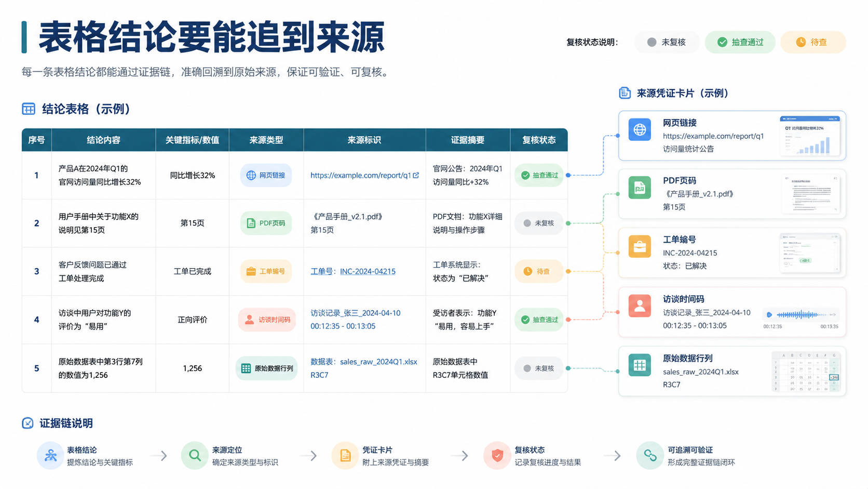The width and height of the screenshot is (868, 489).
Task: Click the 序号 column header
Action: 36,140
